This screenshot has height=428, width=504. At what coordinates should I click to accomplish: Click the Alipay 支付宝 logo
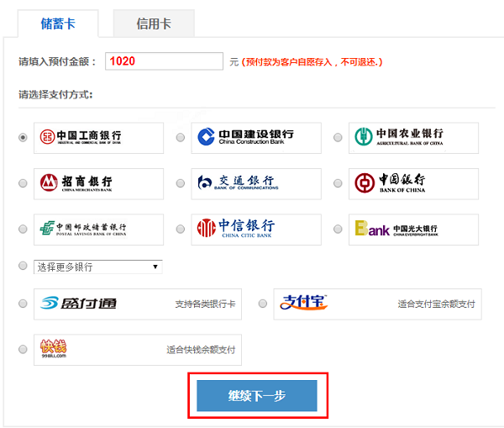[x=304, y=304]
